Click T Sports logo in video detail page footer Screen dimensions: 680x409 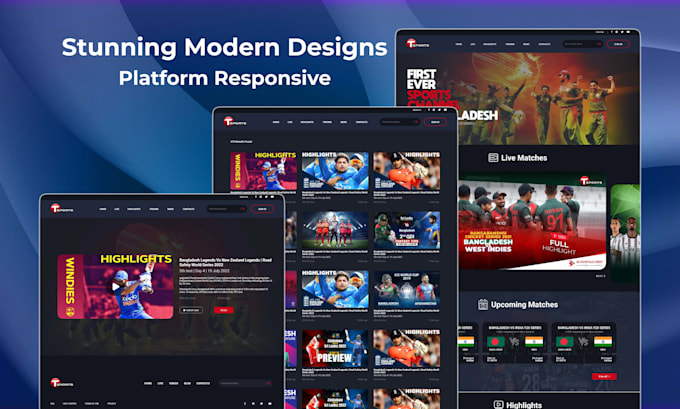(61, 383)
